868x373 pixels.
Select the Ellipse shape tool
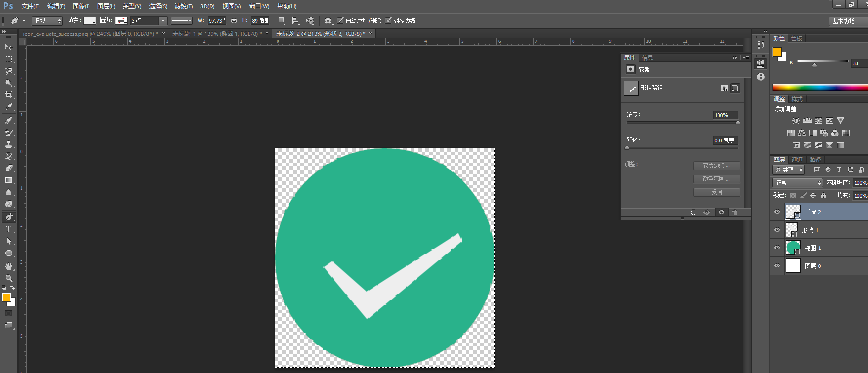(9, 253)
